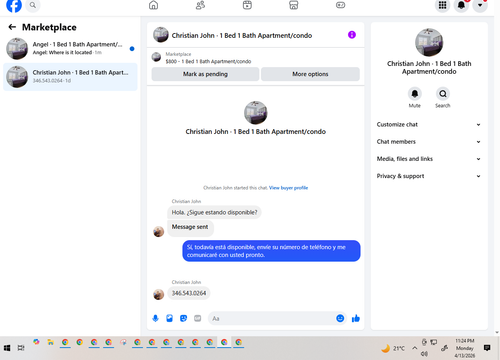Open the View buyer profile link
The width and height of the screenshot is (500, 360).
click(x=288, y=188)
